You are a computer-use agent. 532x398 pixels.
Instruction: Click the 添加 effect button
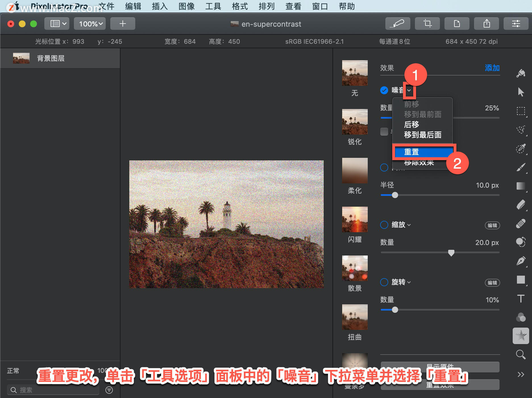coord(492,68)
